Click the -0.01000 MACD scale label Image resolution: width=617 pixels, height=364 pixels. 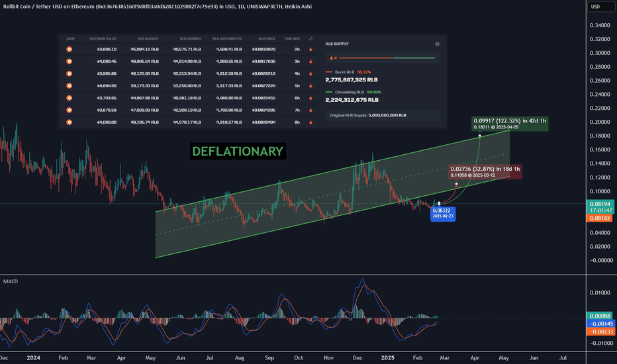(601, 343)
